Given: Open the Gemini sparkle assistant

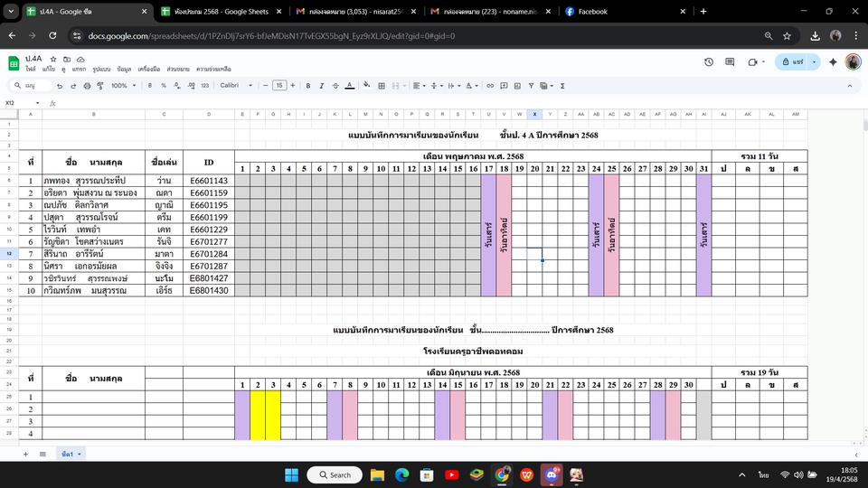Looking at the screenshot, I should click(833, 62).
